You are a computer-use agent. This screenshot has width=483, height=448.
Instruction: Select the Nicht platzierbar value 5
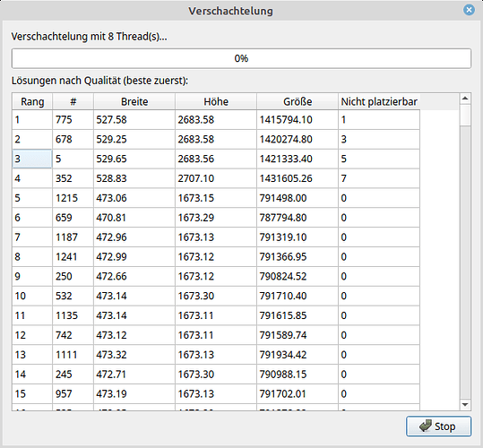point(379,159)
